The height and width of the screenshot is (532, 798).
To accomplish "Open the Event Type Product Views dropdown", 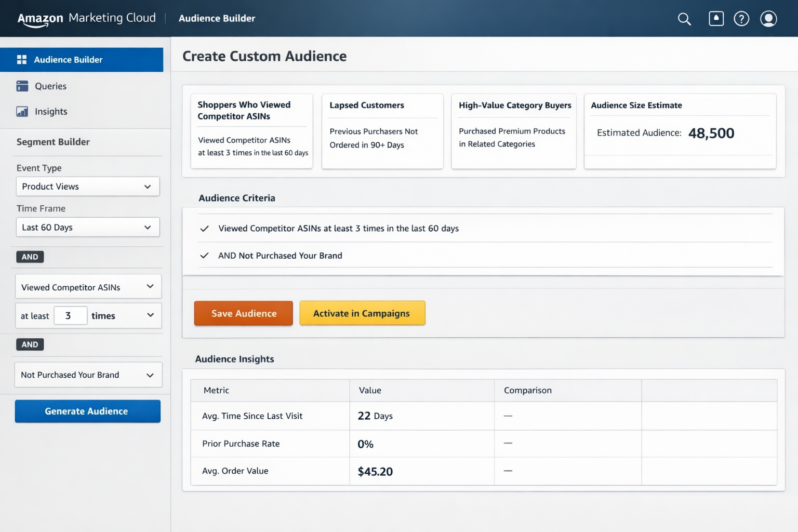I will [87, 186].
